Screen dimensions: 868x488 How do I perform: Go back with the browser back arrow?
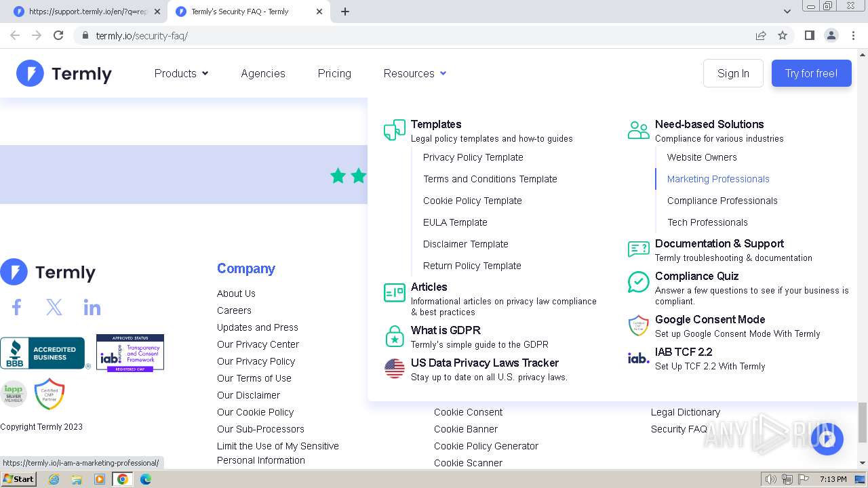pos(15,35)
